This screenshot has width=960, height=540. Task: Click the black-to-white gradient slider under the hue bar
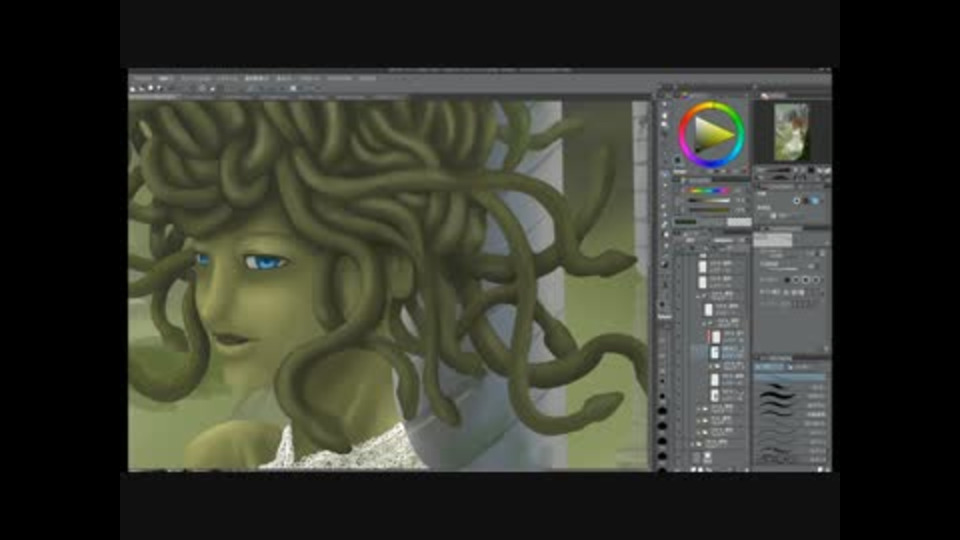pos(708,200)
